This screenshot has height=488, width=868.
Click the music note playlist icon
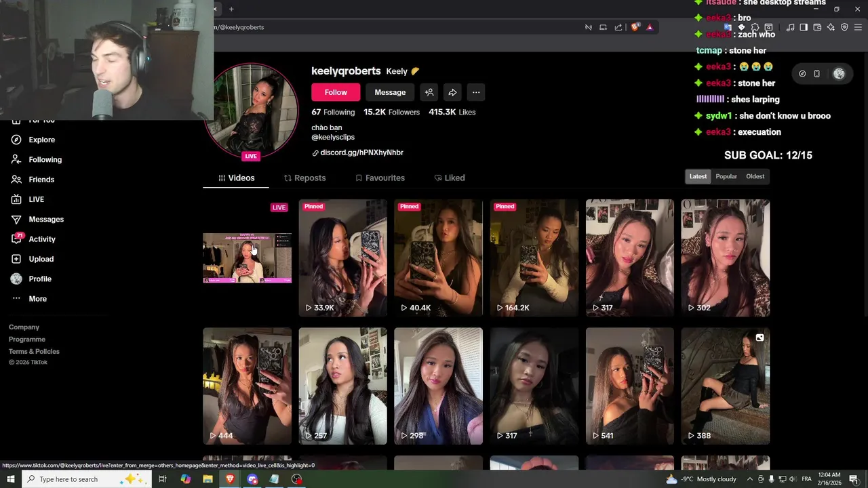click(x=790, y=27)
